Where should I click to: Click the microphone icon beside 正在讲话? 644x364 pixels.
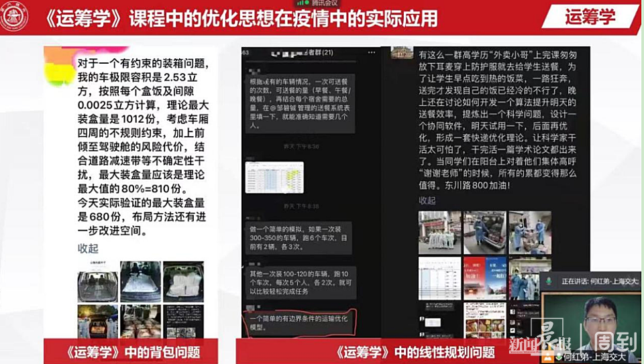click(x=550, y=281)
